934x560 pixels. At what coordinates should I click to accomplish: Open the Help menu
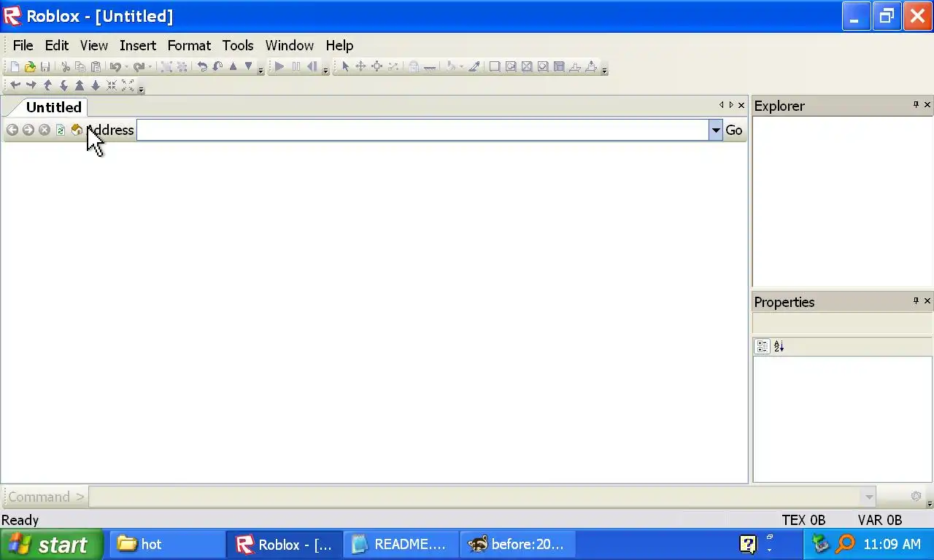[x=339, y=45]
